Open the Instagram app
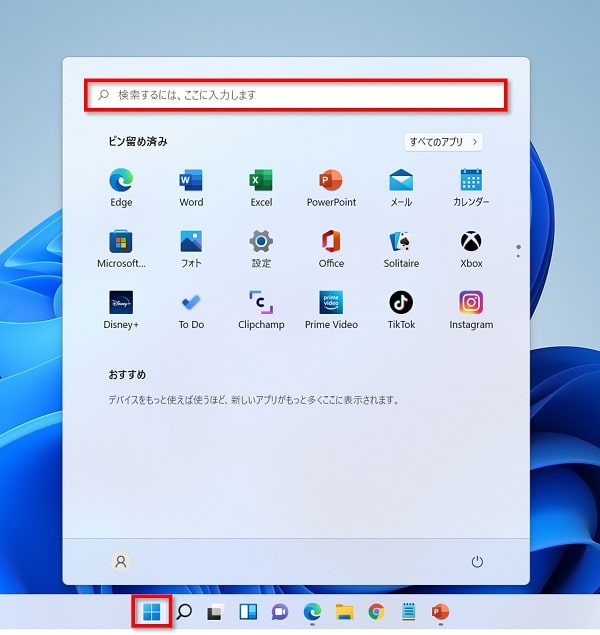Image resolution: width=600 pixels, height=635 pixels. (x=471, y=310)
